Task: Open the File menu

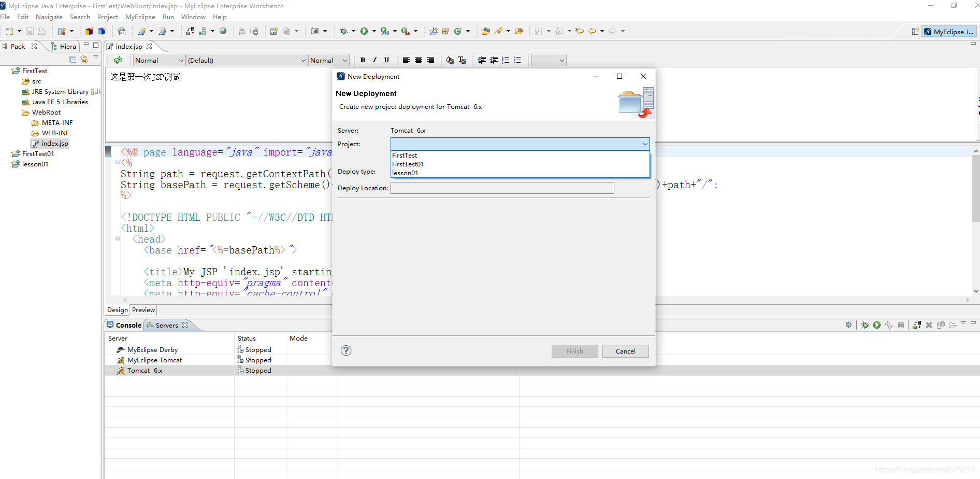Action: (x=5, y=17)
